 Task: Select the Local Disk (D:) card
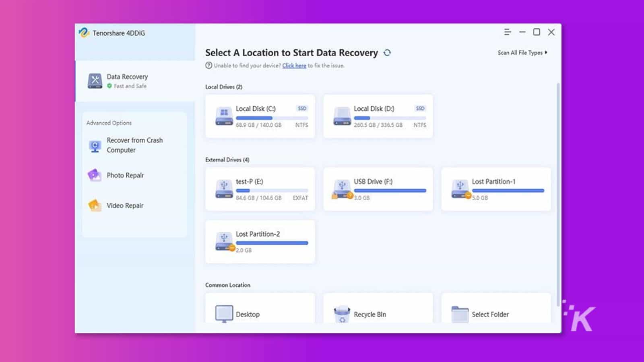[x=378, y=116]
